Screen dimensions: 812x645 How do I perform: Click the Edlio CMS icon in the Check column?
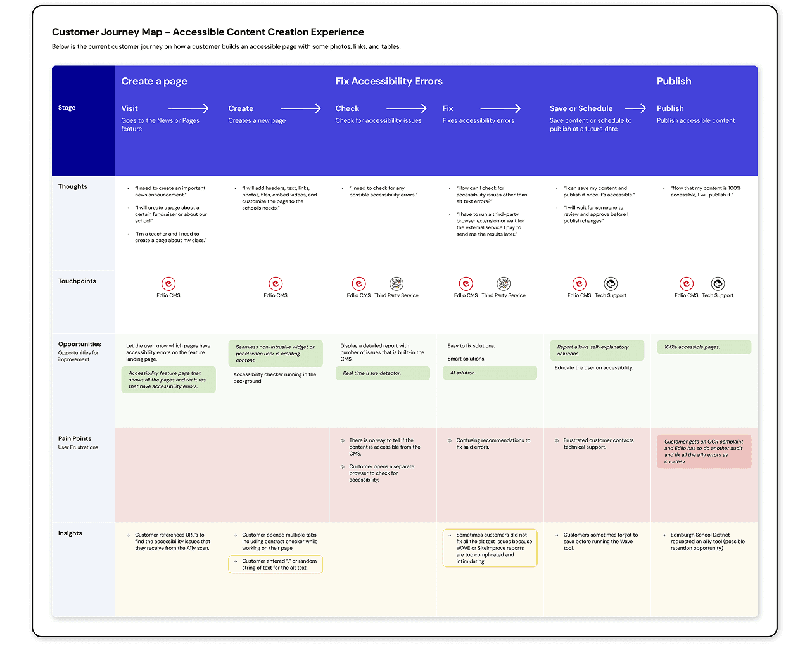click(x=358, y=285)
